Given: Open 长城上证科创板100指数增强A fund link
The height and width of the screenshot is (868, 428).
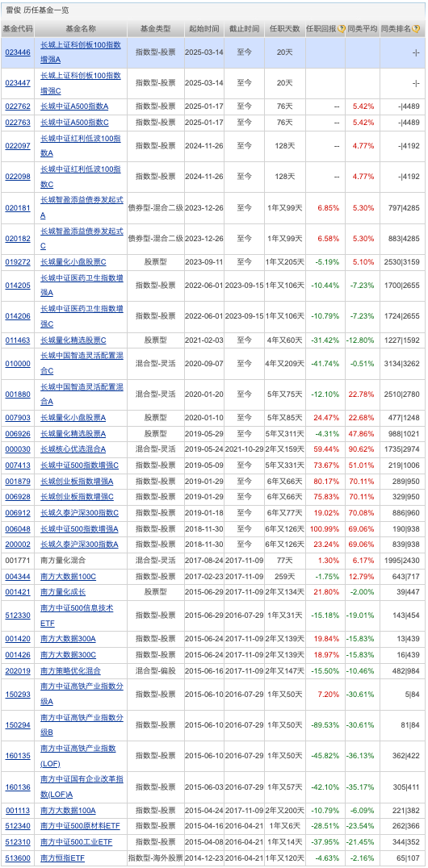Looking at the screenshot, I should (81, 52).
